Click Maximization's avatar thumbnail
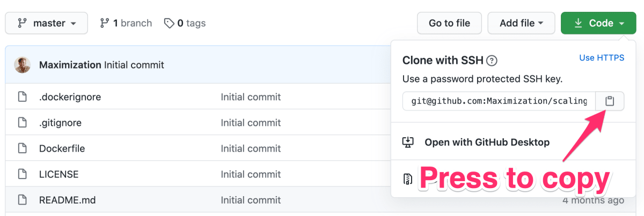Image resolution: width=644 pixels, height=216 pixels. [22, 65]
